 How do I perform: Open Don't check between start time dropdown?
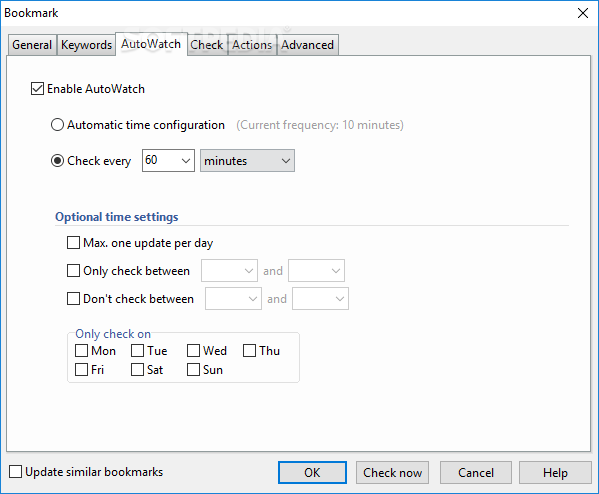pyautogui.click(x=233, y=298)
